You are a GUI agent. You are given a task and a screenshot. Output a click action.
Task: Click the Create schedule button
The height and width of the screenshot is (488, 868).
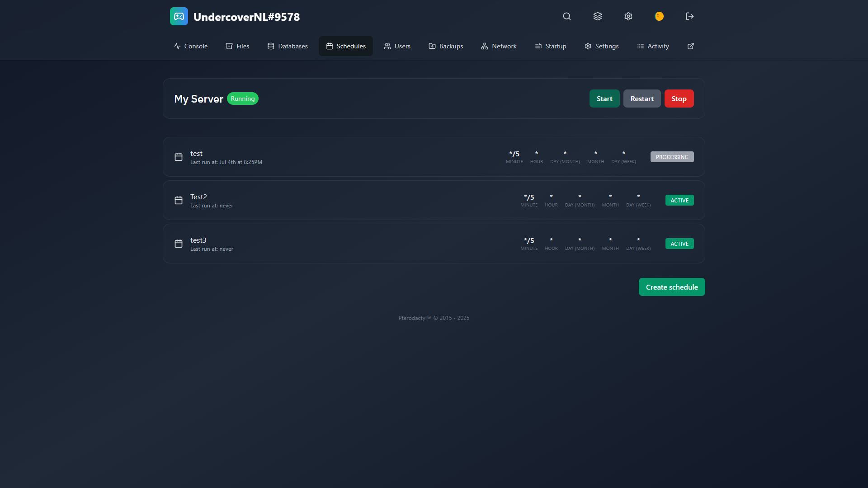671,287
